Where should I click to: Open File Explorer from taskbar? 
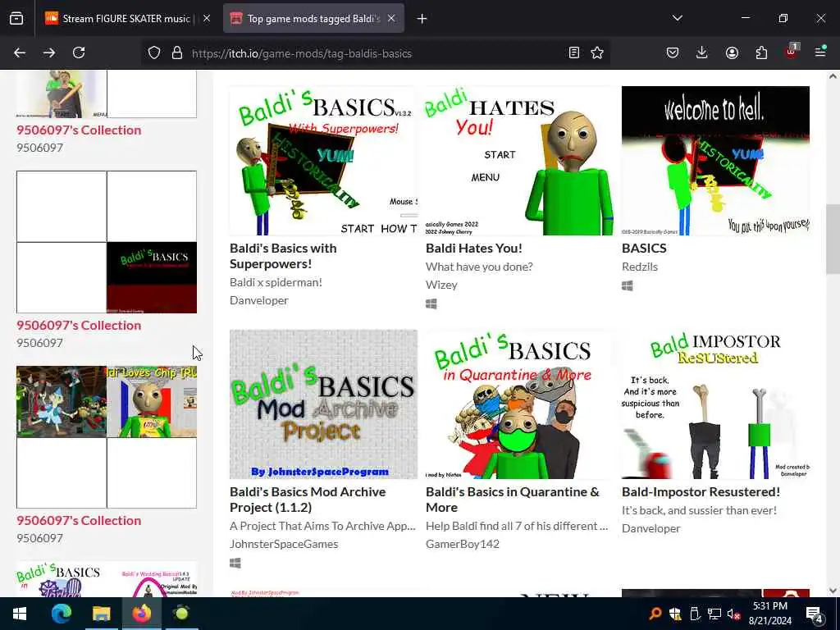coord(101,614)
